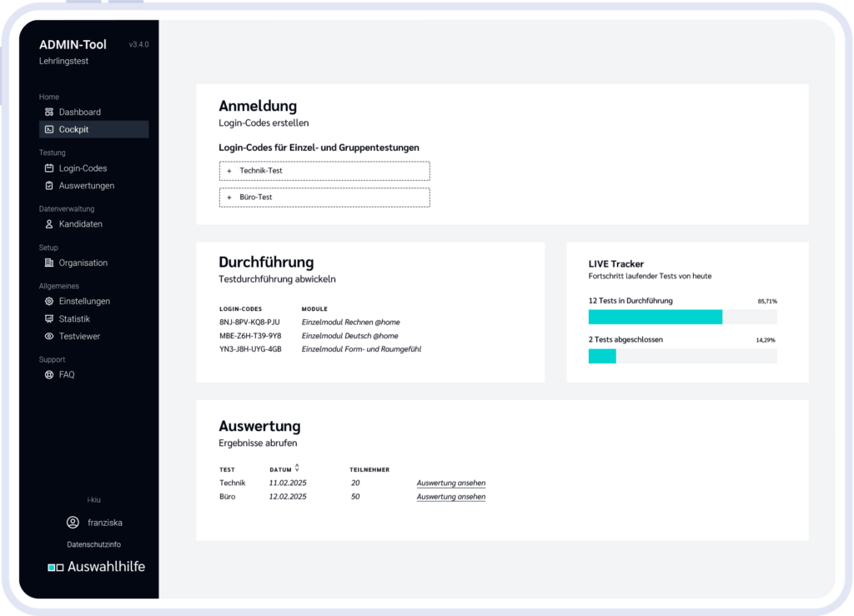Open Auswertung ansehen for the Büro test
This screenshot has height=616, width=854.
pos(450,496)
